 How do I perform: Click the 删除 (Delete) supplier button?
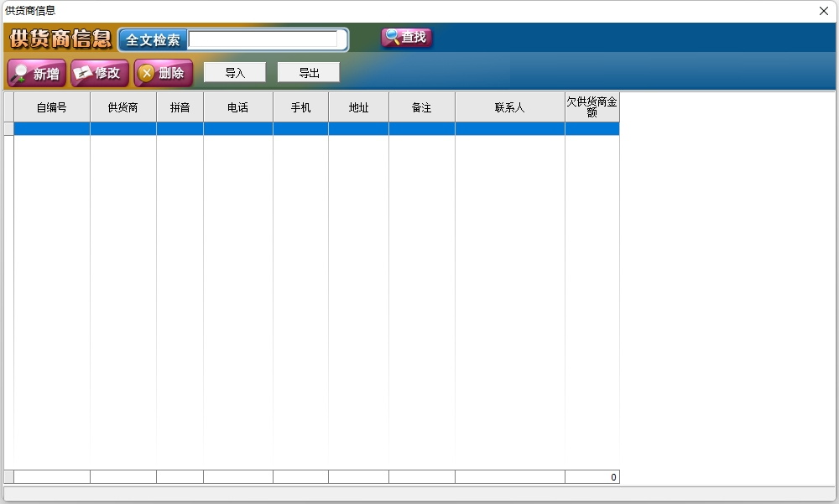click(163, 73)
